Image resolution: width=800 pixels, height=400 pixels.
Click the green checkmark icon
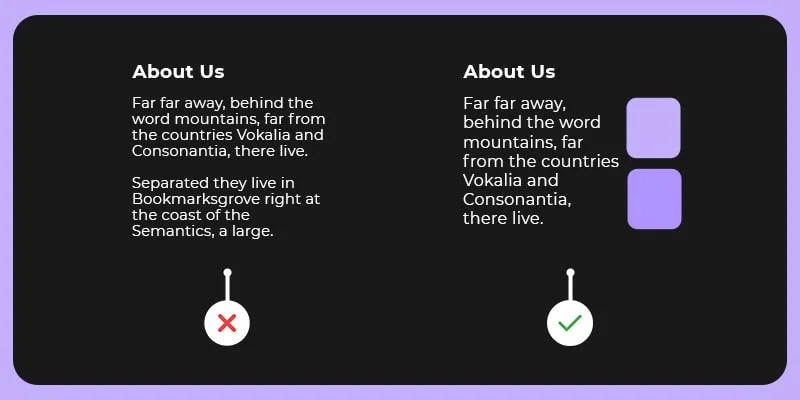(570, 323)
